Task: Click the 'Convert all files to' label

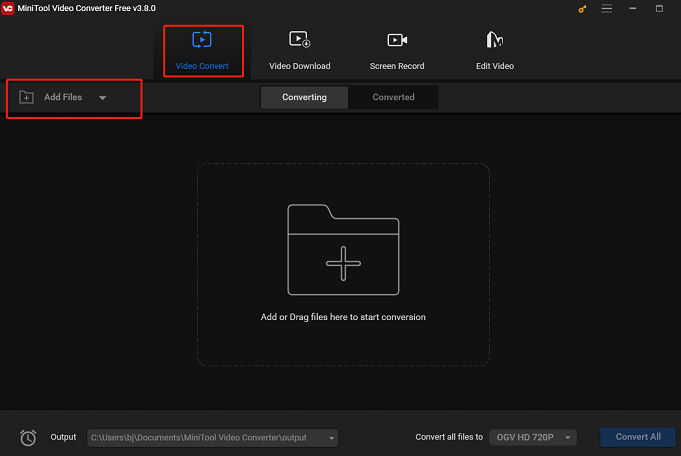Action: click(x=449, y=437)
